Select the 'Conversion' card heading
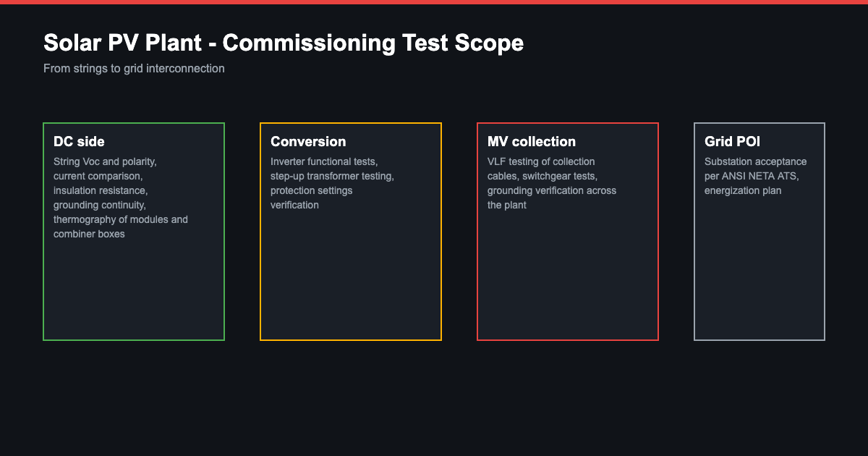Viewport: 868px width, 456px height. pos(308,142)
